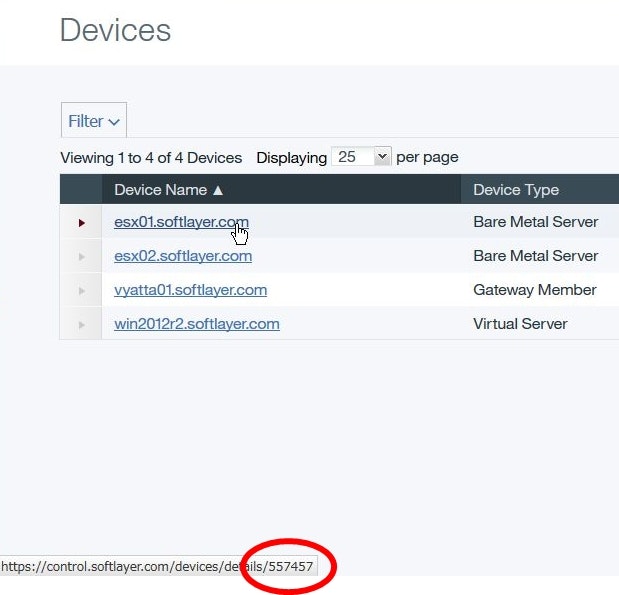The height and width of the screenshot is (595, 619).
Task: Open the win2012r2.softlayer.com device link
Action: click(197, 324)
